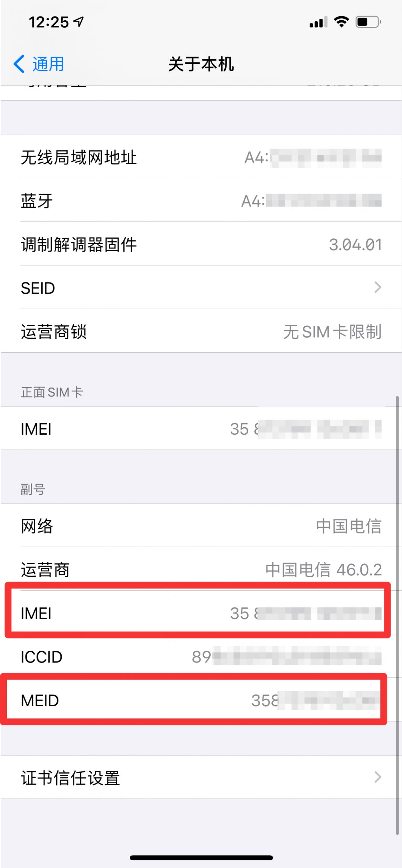The width and height of the screenshot is (402, 868).
Task: Click the vertical scroll indicator
Action: (397, 615)
